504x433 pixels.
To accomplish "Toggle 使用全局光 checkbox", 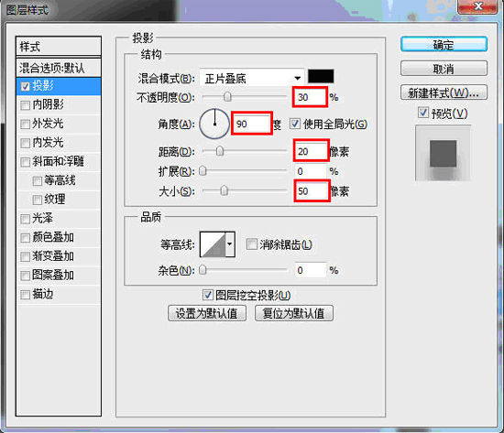I will tap(295, 124).
